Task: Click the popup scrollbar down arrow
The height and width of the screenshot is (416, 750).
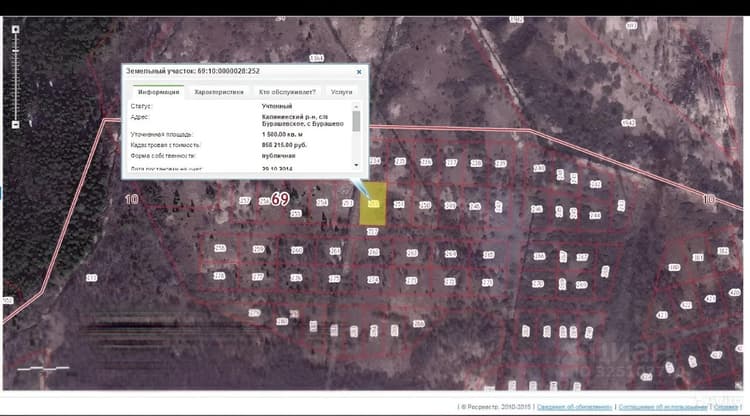Action: (356, 165)
